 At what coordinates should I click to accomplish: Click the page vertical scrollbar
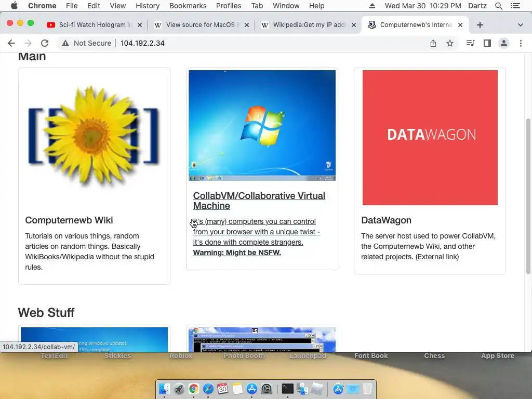coord(528,196)
